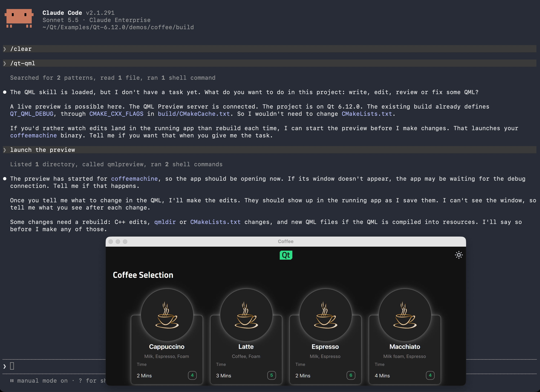540x392 pixels.
Task: Click the qmldir highlighted text
Action: click(x=165, y=222)
